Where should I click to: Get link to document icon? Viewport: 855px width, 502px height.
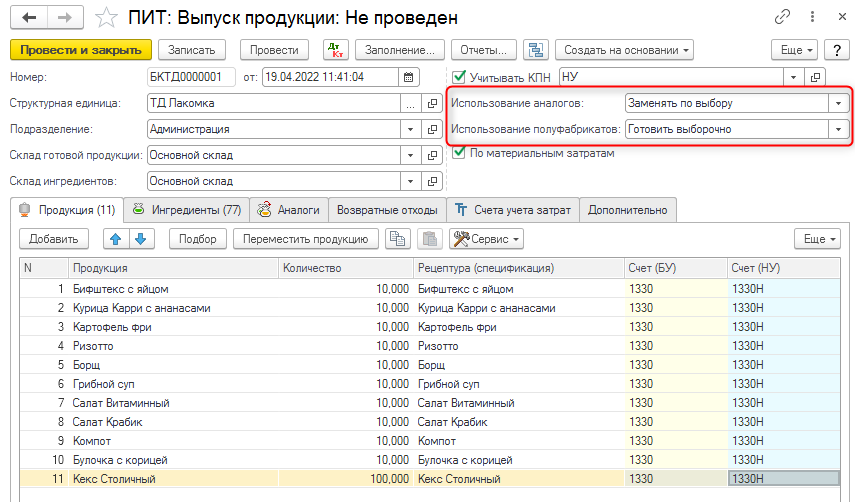click(x=781, y=18)
